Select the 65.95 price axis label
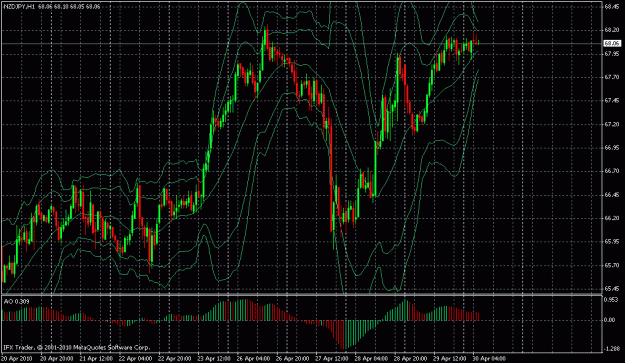 pyautogui.click(x=611, y=241)
